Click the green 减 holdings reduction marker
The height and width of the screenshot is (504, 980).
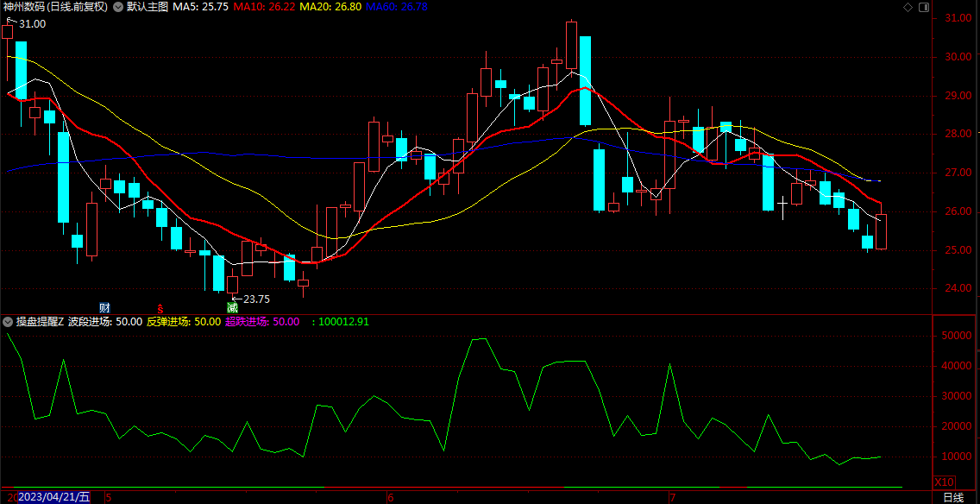pos(232,307)
